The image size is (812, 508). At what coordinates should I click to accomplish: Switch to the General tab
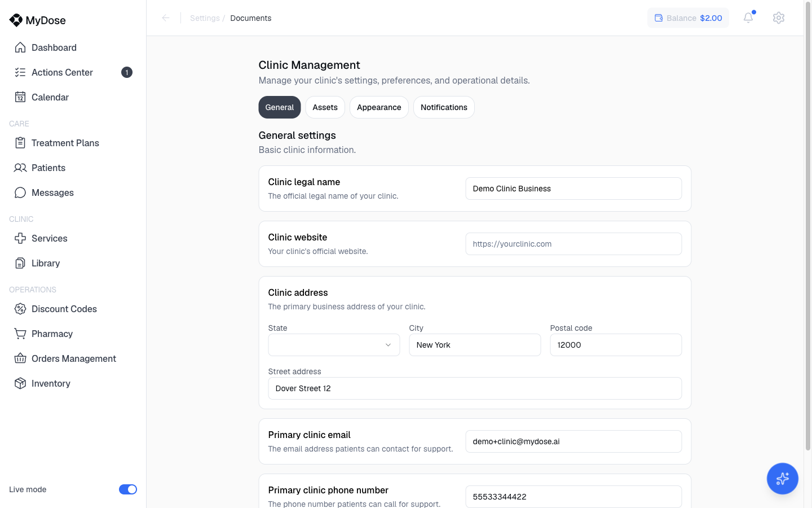click(x=280, y=107)
